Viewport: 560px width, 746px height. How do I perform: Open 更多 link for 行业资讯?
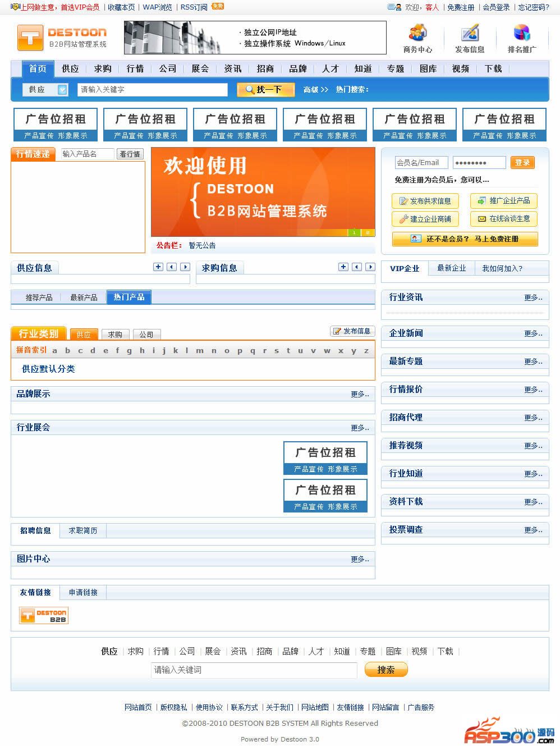(x=533, y=298)
